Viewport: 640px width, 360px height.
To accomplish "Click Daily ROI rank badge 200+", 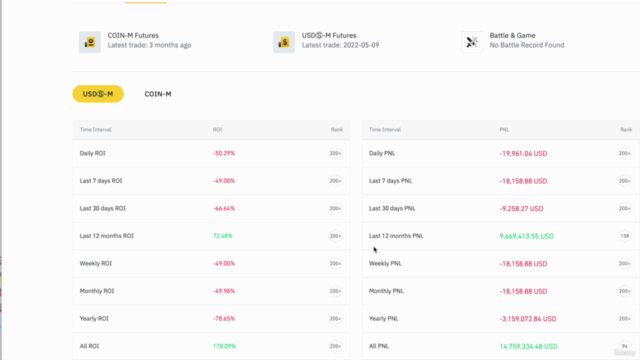I will pos(335,153).
